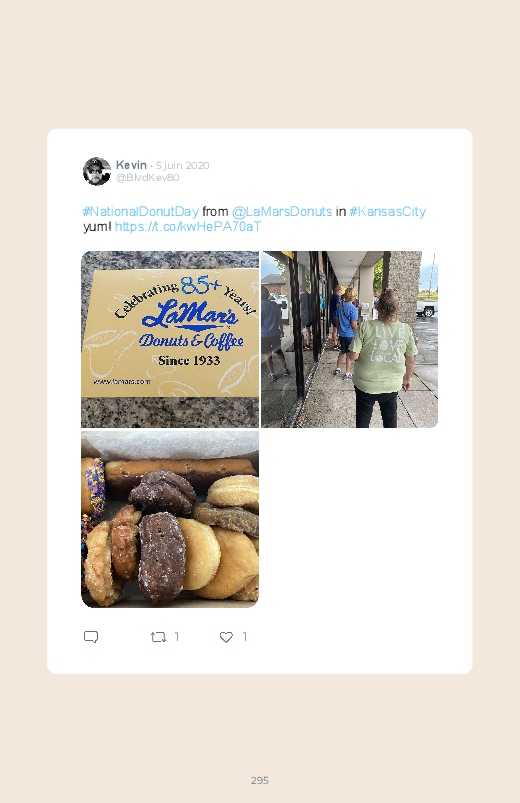Image resolution: width=520 pixels, height=803 pixels.
Task: Click the reply speech bubble icon
Action: coord(91,637)
